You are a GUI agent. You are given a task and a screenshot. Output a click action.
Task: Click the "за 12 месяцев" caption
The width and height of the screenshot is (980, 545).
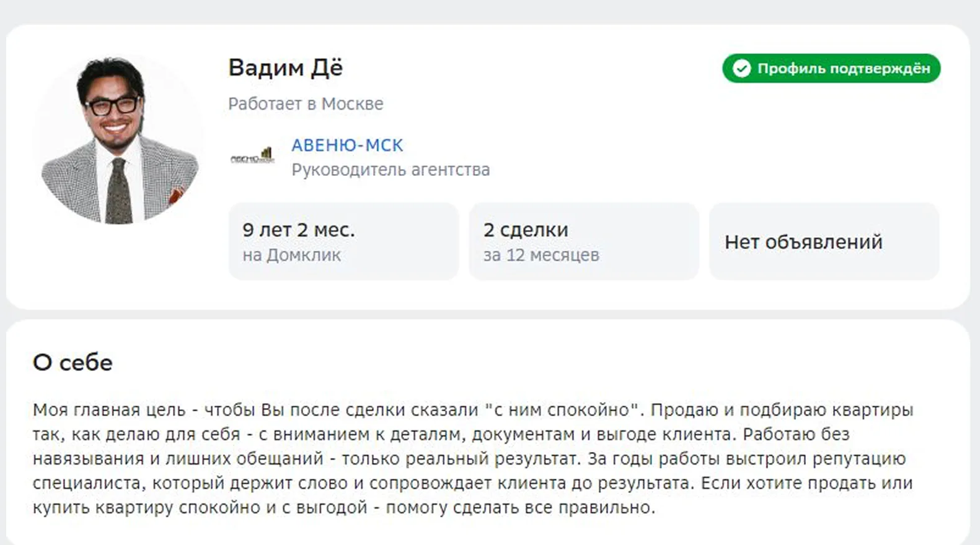pos(541,255)
